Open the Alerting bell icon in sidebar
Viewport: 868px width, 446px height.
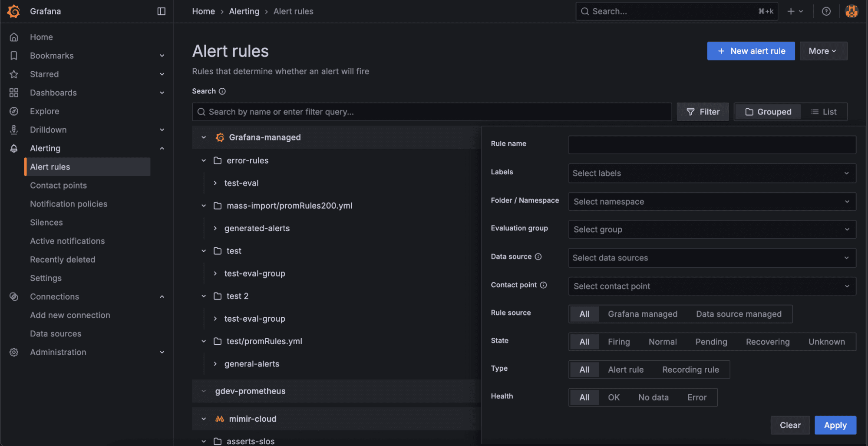pyautogui.click(x=13, y=148)
